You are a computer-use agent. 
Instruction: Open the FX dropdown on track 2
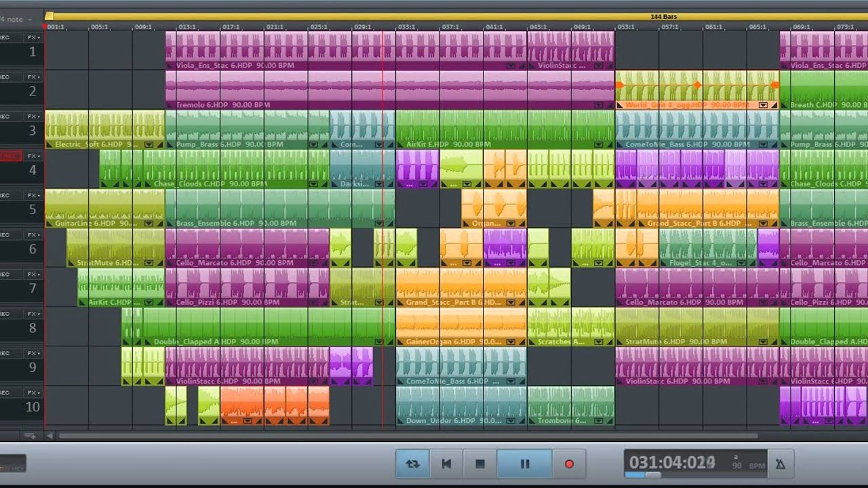click(33, 77)
